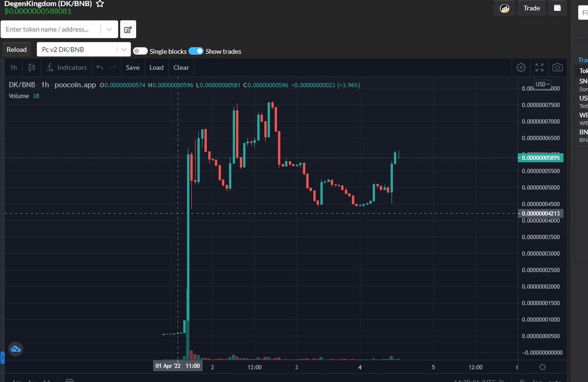Click the Reload button
Image resolution: width=588 pixels, height=382 pixels.
tap(16, 50)
